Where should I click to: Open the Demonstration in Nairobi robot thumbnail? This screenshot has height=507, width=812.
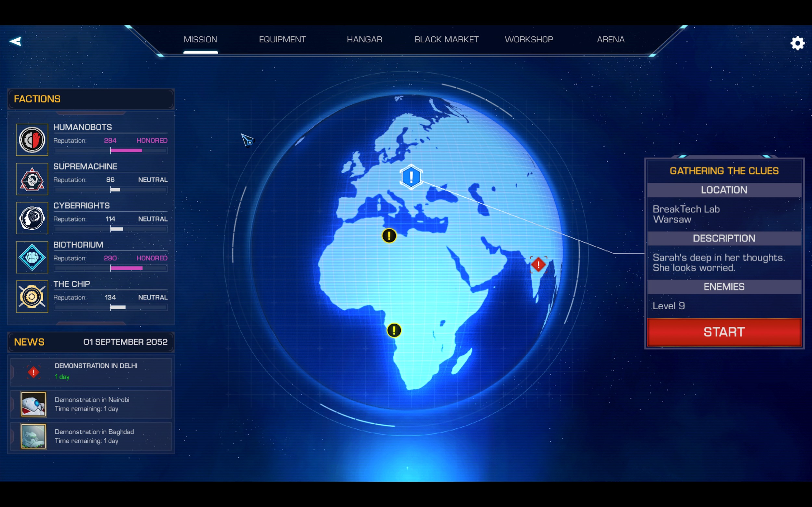click(33, 404)
